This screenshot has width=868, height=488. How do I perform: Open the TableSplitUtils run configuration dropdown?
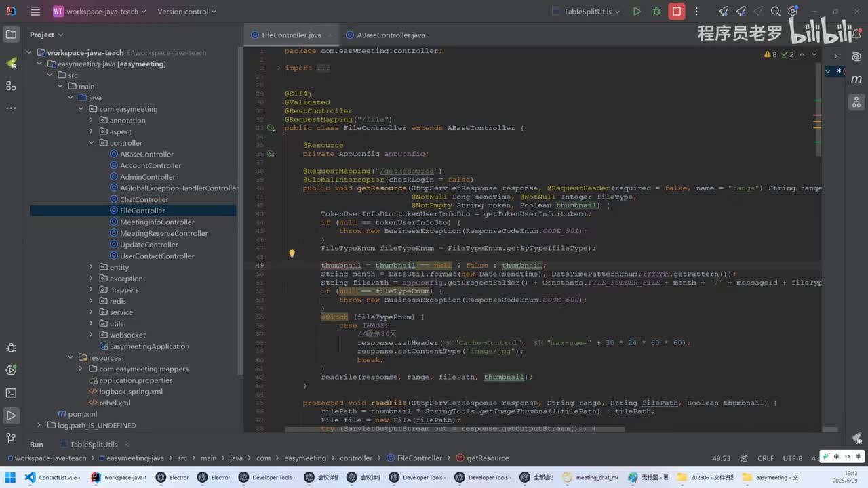586,12
